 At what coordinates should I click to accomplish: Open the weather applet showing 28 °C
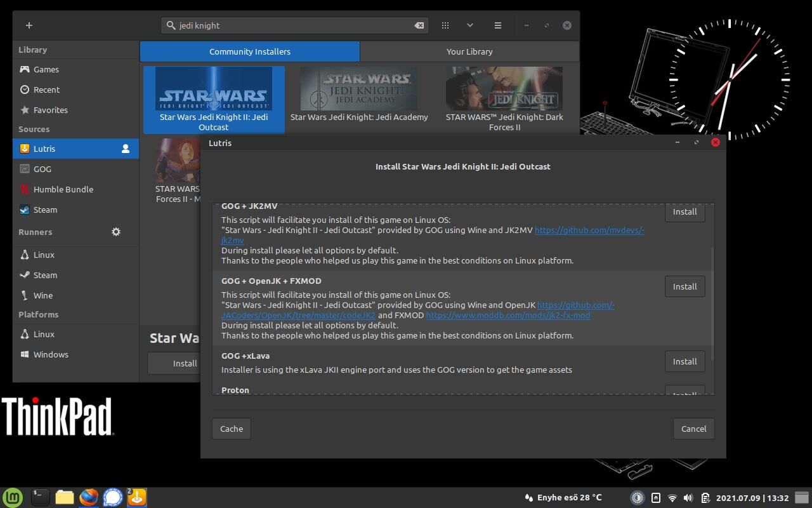point(563,498)
